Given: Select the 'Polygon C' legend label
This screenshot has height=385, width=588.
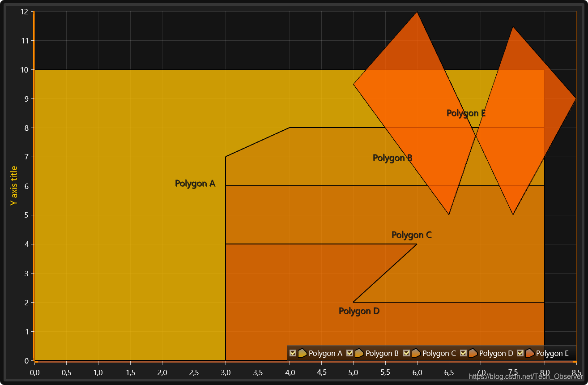Looking at the screenshot, I should pyautogui.click(x=439, y=353).
